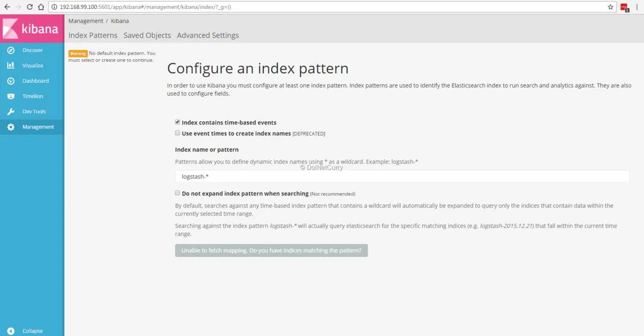The height and width of the screenshot is (336, 644).
Task: Open Timelion icon in sidebar
Action: point(10,96)
